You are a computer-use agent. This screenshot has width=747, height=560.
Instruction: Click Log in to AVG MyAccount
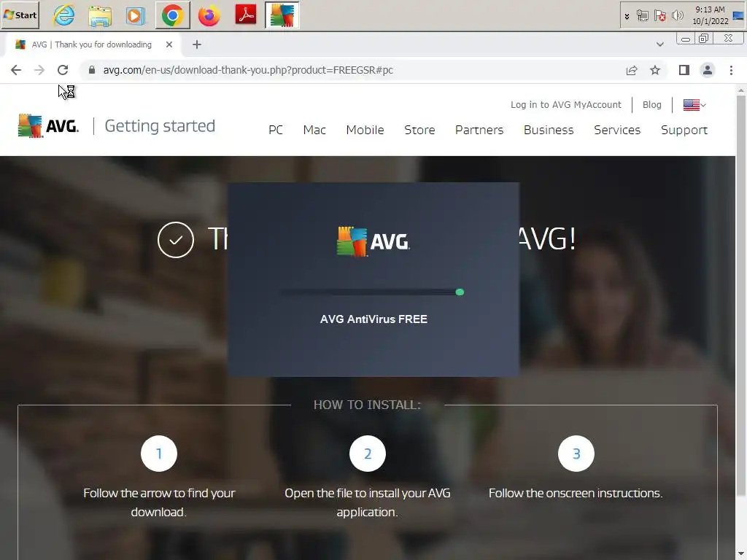coord(565,105)
